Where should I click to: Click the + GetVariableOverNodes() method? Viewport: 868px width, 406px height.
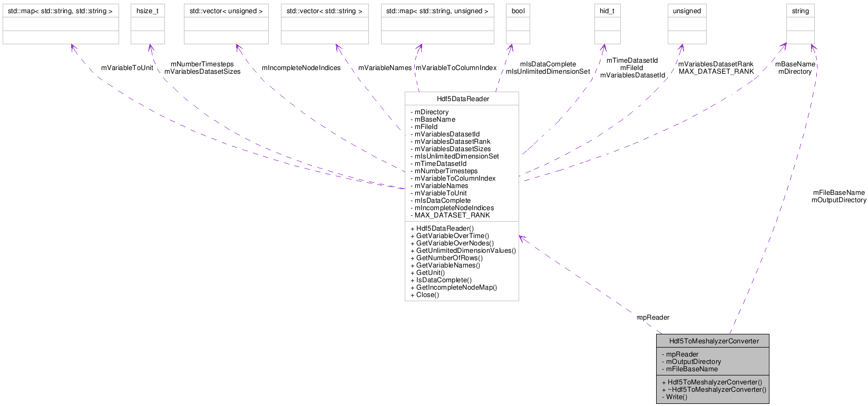point(452,243)
